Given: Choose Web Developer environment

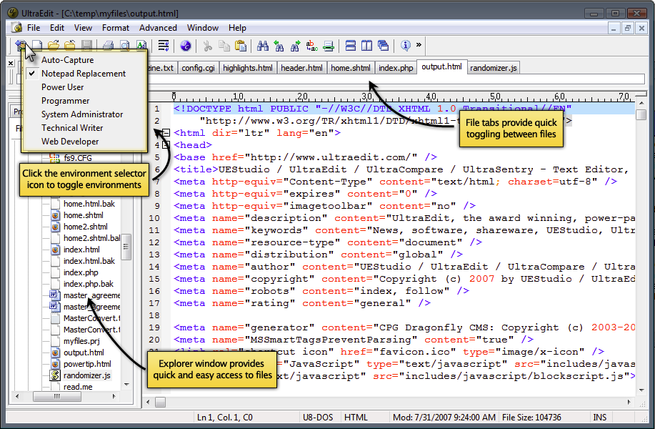Looking at the screenshot, I should point(85,142).
